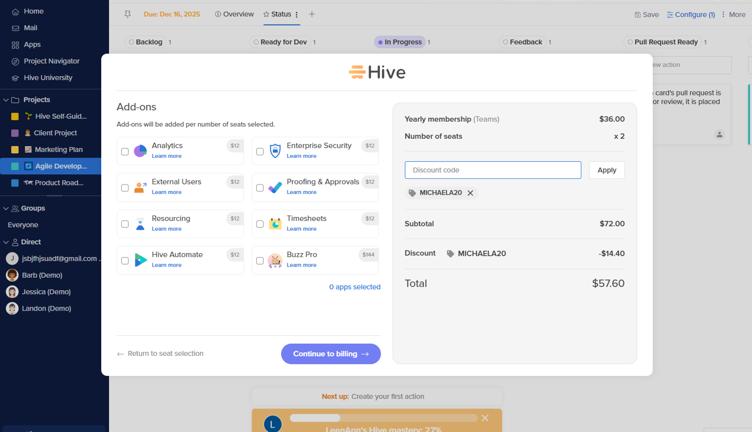
Task: Click the Agile Develop... color square
Action: (15, 166)
